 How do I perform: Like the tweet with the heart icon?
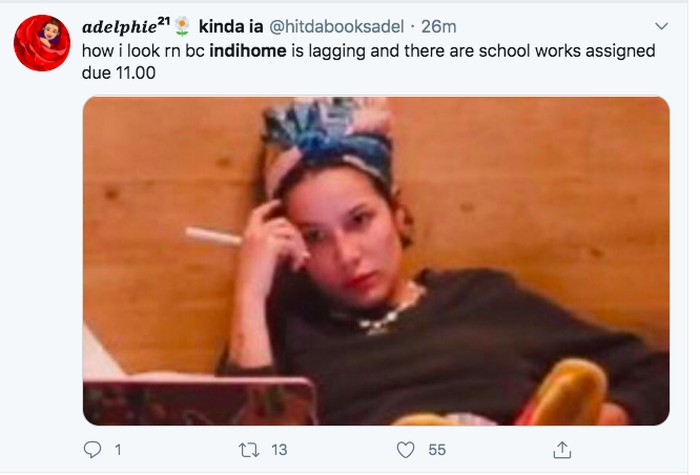pyautogui.click(x=407, y=450)
